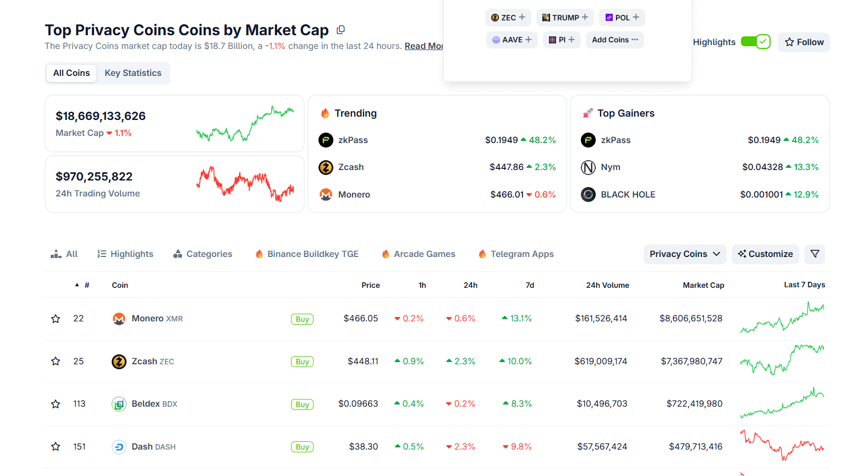
Task: Star Monero as a favorite
Action: (56, 319)
